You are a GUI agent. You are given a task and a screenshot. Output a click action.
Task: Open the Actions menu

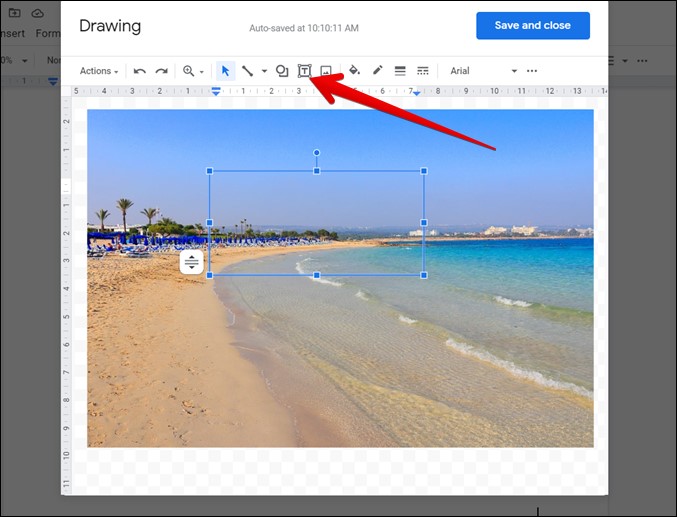99,71
